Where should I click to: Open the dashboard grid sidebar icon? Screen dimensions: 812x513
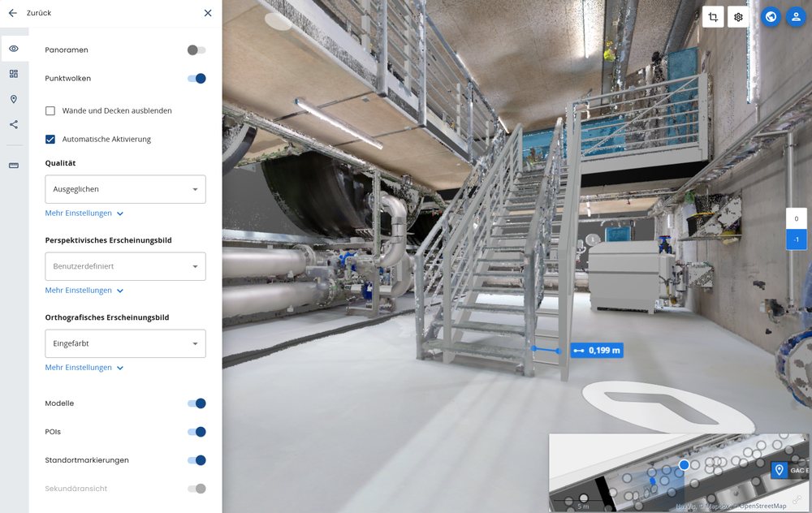point(14,74)
